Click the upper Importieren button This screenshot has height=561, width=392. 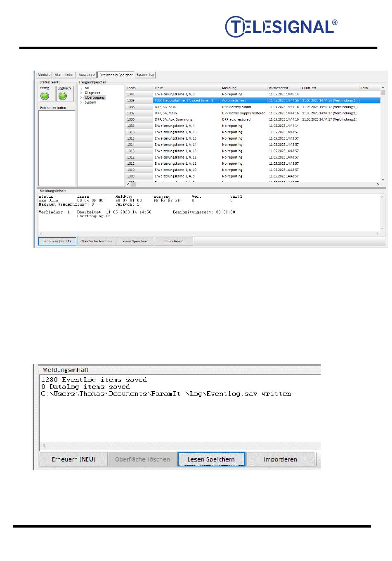[174, 241]
